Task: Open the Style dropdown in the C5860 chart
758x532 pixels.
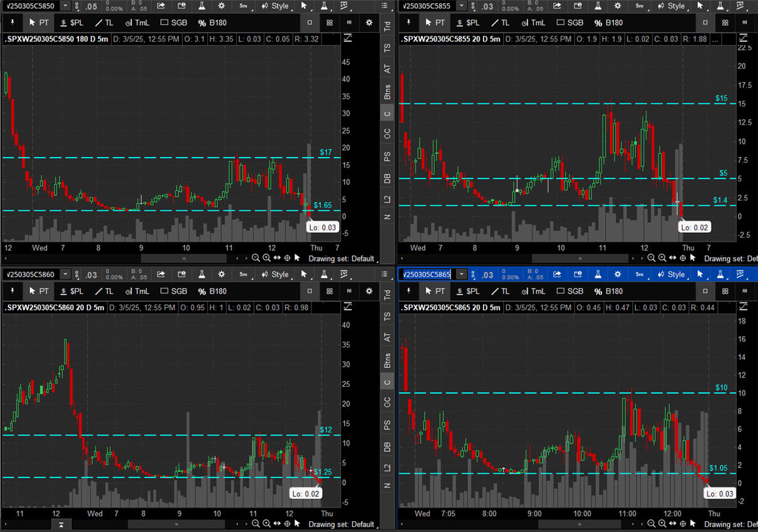Action: point(276,274)
